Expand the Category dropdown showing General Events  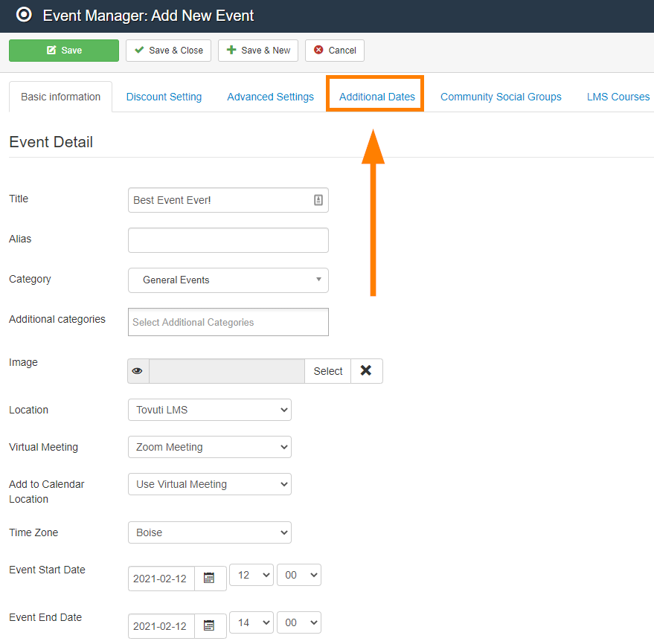coord(228,280)
